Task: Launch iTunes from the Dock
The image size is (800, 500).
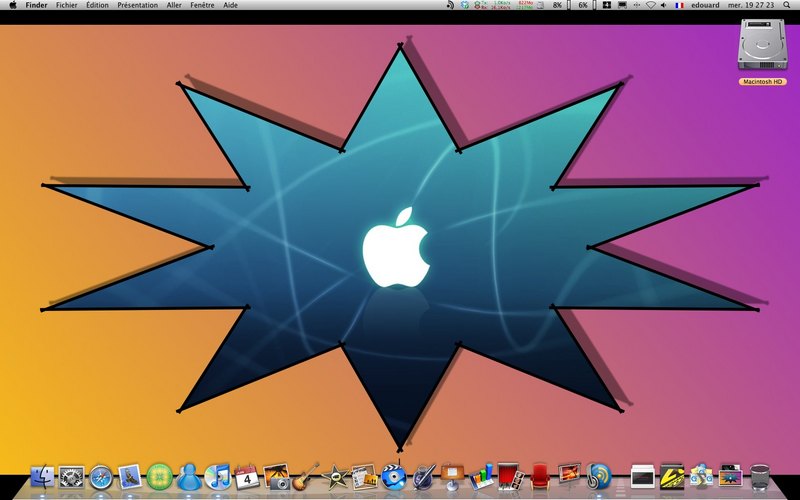Action: coord(218,477)
